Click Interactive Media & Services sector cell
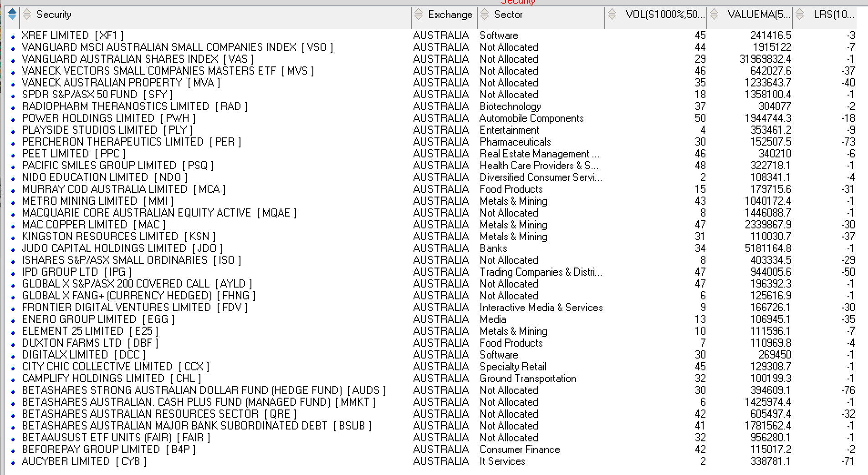The image size is (868, 475). coord(541,308)
